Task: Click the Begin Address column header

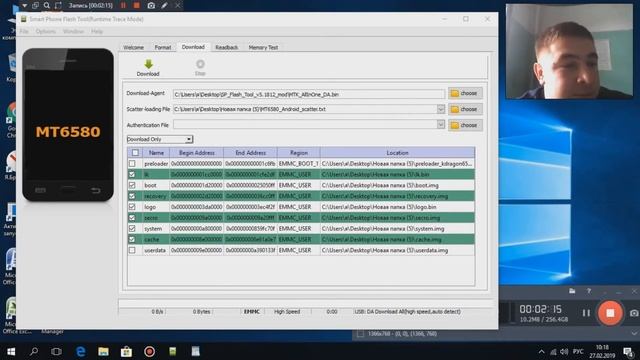Action: [x=196, y=153]
